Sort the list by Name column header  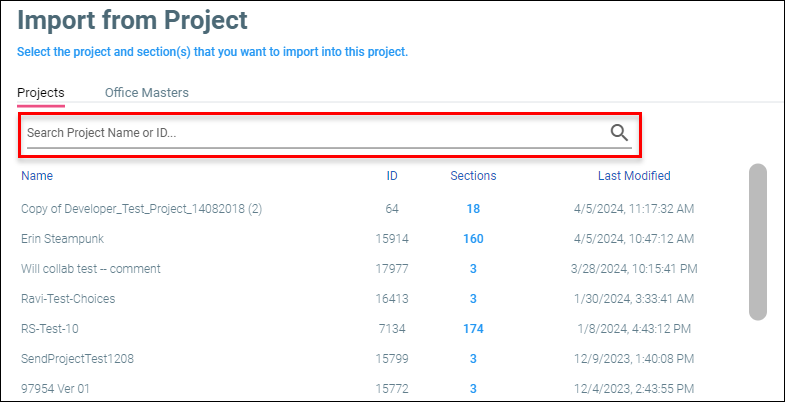37,176
